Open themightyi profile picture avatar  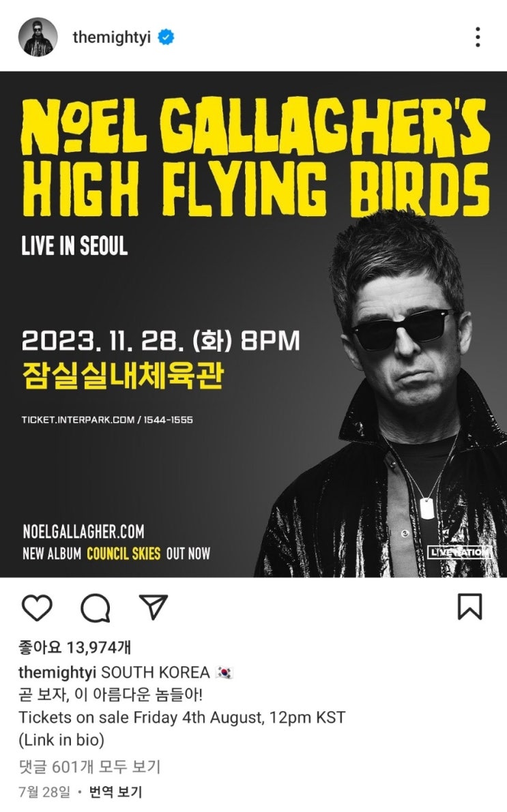(x=38, y=37)
